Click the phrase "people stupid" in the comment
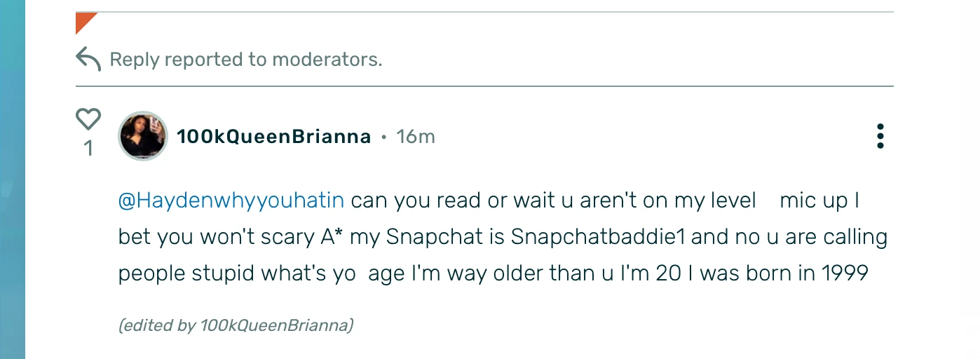Viewport: 980px width, 359px height. point(186,273)
